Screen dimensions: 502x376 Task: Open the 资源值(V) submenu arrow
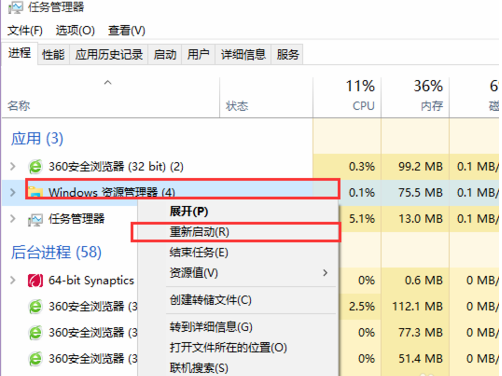[325, 273]
